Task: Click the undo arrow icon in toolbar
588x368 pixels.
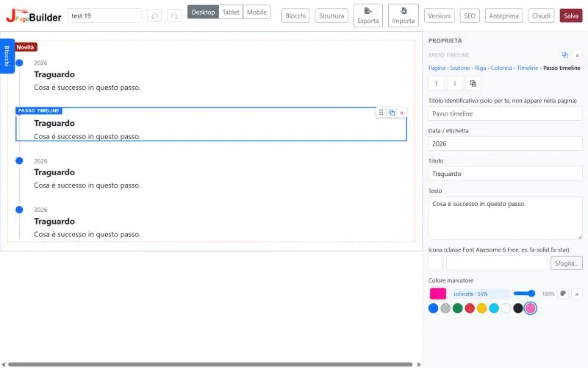Action: [x=154, y=15]
